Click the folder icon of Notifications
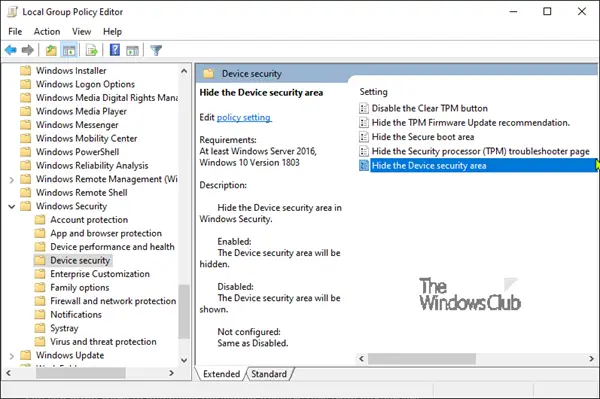The width and height of the screenshot is (600, 399). [x=39, y=314]
